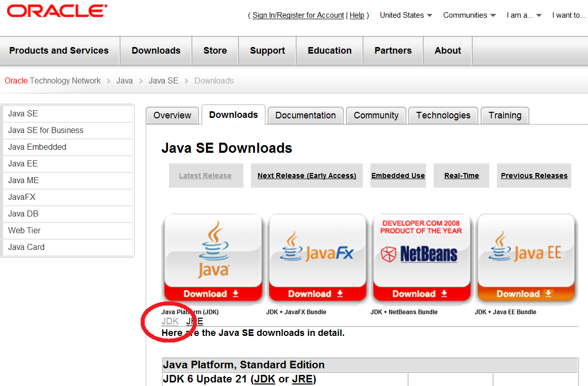Click the Help link
The image size is (588, 386).
357,15
